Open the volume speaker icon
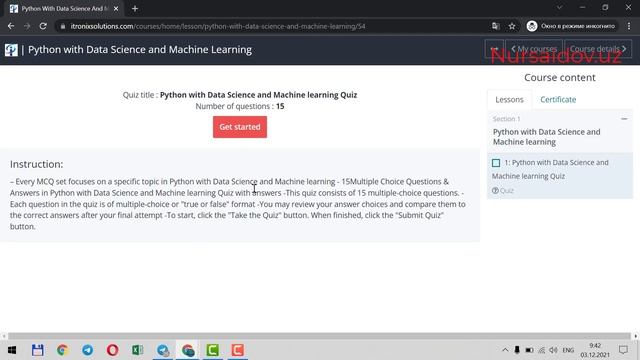The width and height of the screenshot is (640, 360). (553, 350)
